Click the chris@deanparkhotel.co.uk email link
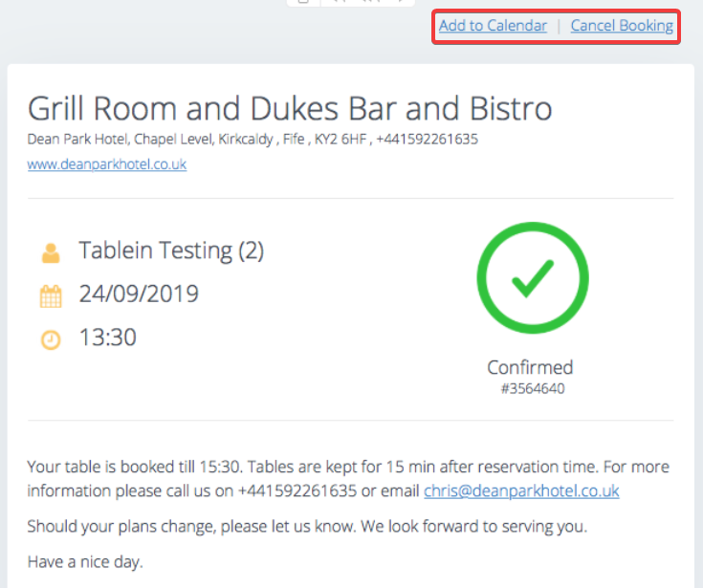 click(521, 490)
